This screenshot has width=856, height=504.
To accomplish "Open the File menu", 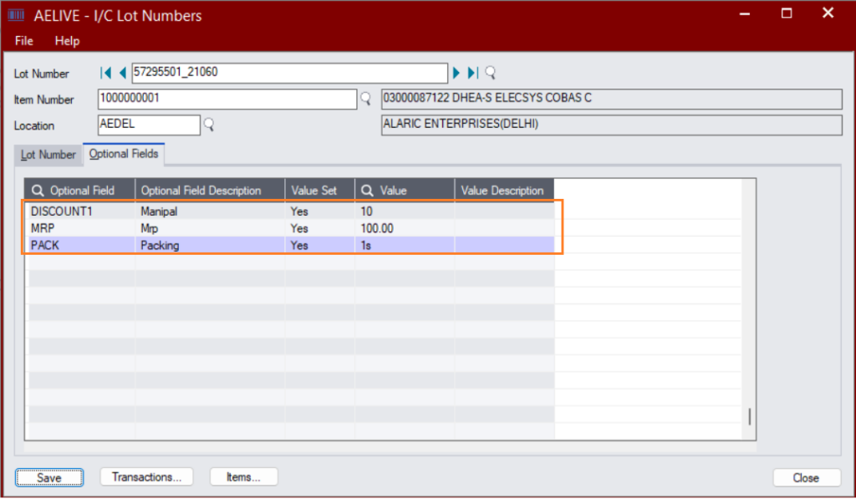I will pos(23,41).
